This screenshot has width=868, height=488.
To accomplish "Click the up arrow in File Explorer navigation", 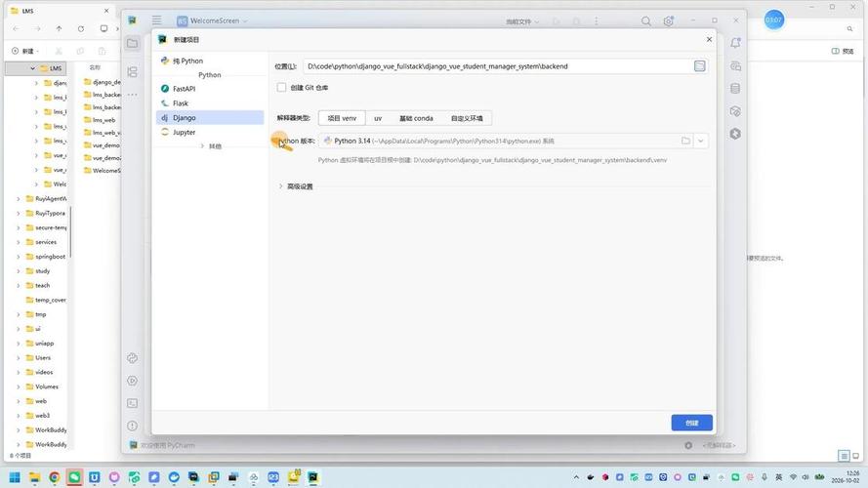I will pyautogui.click(x=59, y=28).
